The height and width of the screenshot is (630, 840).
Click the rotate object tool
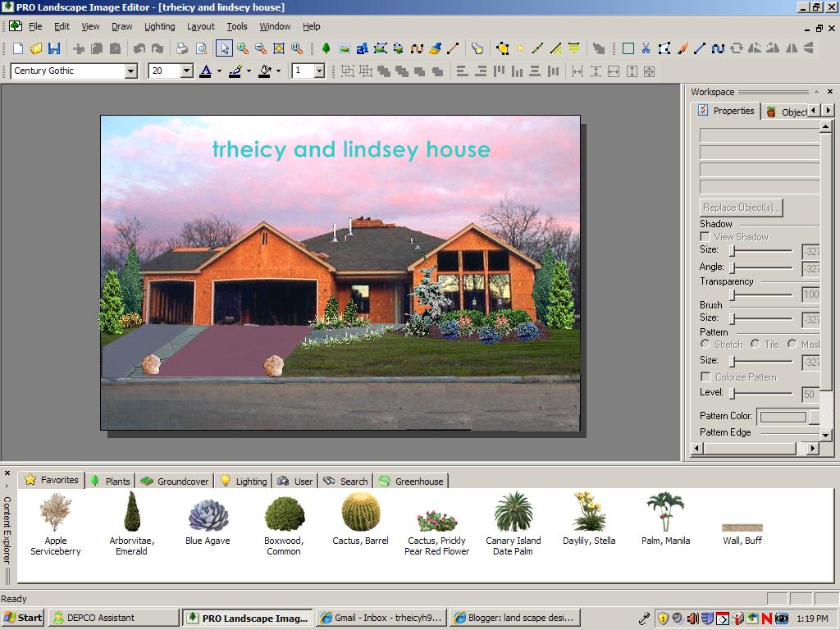click(737, 48)
